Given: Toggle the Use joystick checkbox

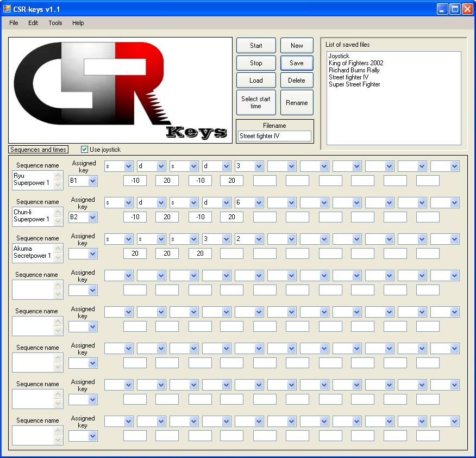Looking at the screenshot, I should tap(84, 149).
